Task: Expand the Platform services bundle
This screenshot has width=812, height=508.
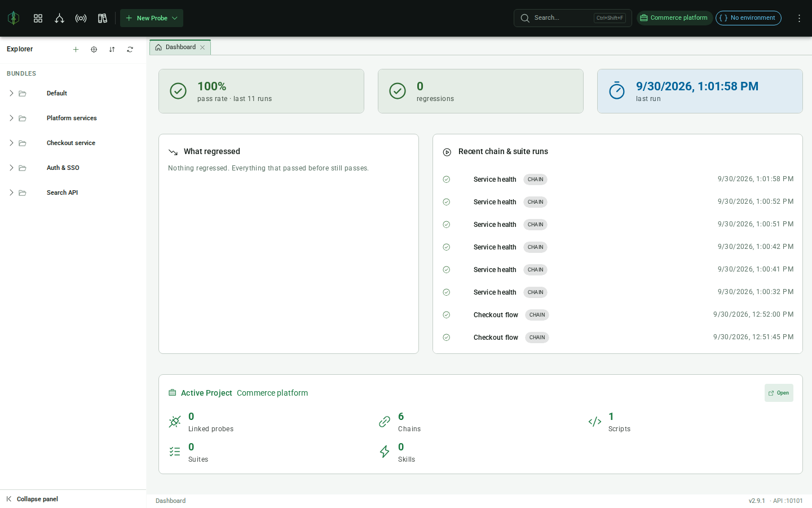Action: click(11, 118)
